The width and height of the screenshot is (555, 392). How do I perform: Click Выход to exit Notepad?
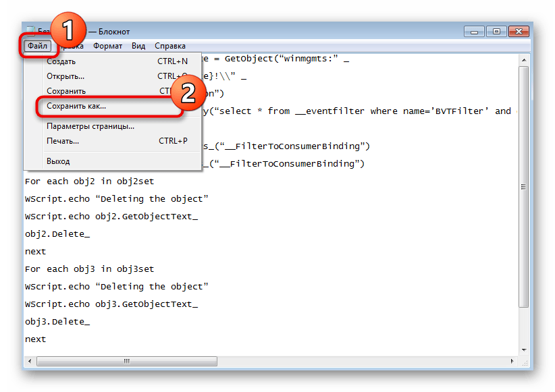click(x=58, y=161)
